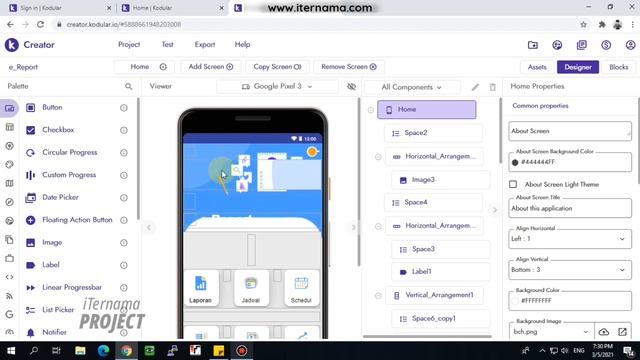Pick About Screen Background Color swatch
Screen dimensions: 640x360
515,162
